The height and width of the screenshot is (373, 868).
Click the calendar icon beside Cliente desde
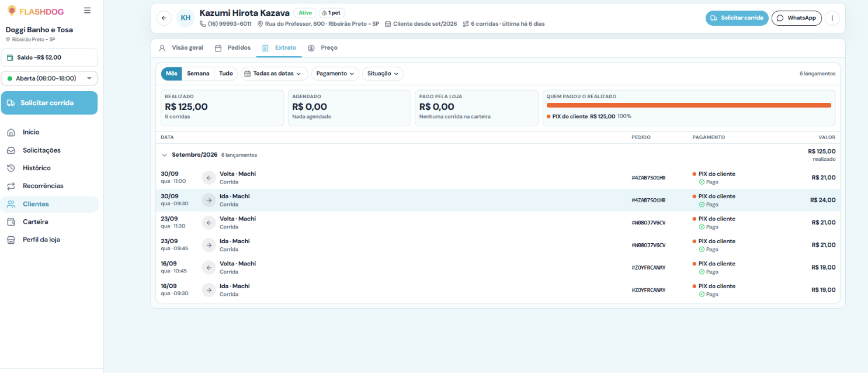(x=388, y=24)
